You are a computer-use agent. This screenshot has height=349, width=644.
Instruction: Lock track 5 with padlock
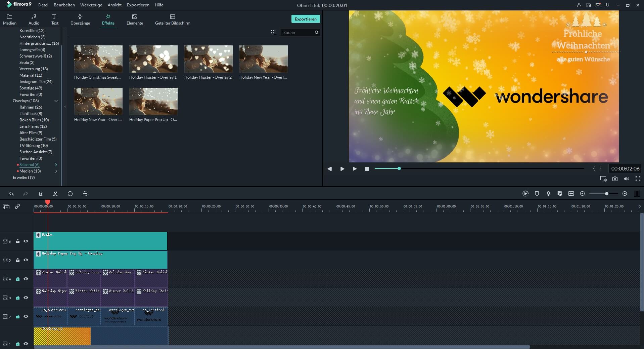[18, 260]
